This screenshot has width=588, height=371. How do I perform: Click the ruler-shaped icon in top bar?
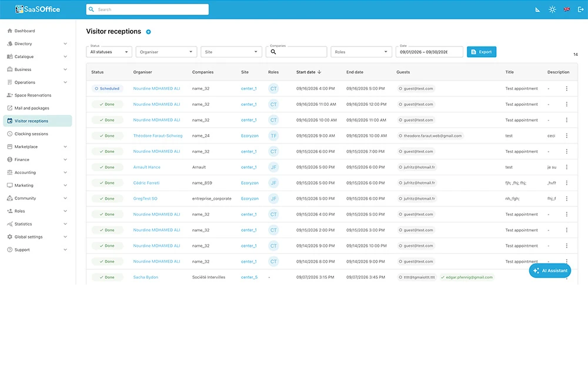click(x=537, y=9)
